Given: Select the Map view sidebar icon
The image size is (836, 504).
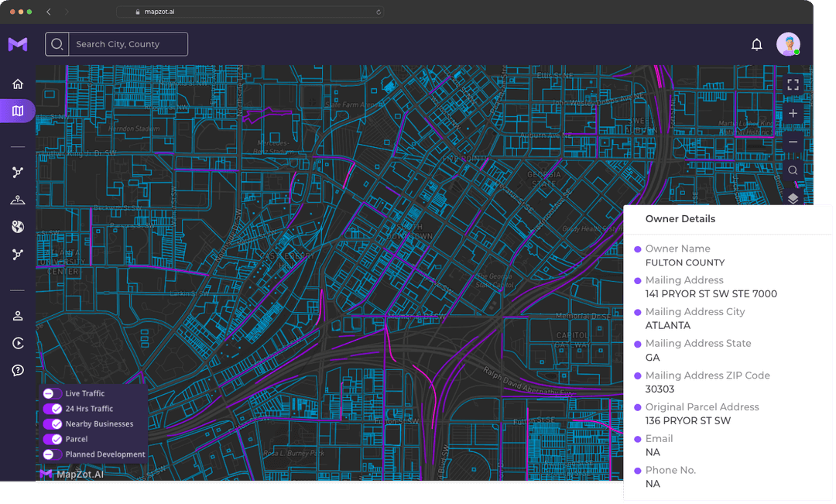Looking at the screenshot, I should 18,111.
